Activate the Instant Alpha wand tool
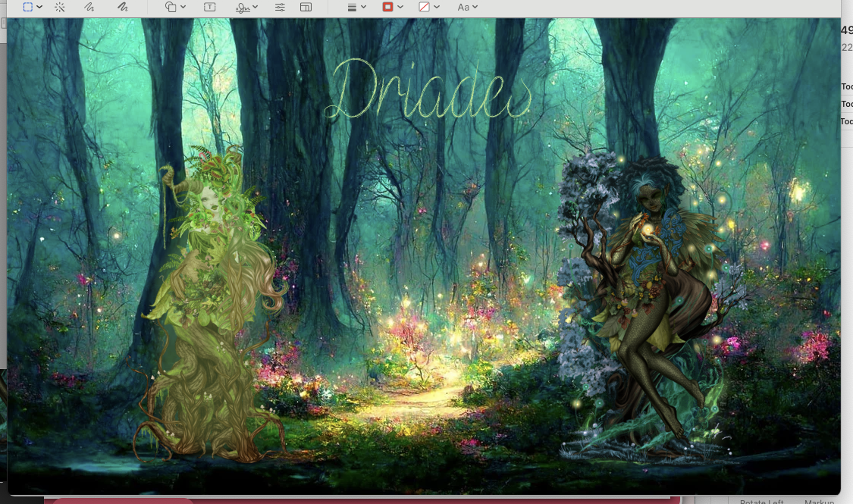This screenshot has height=504, width=853. click(x=60, y=7)
